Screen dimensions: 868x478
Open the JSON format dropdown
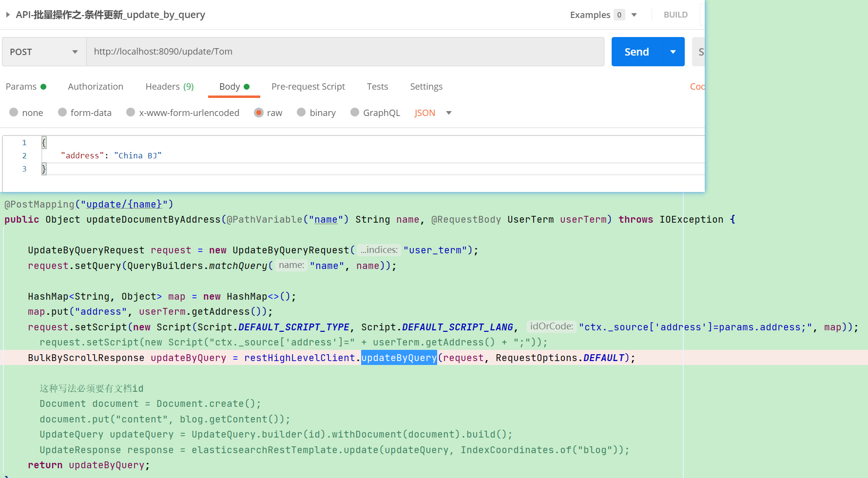(x=433, y=113)
